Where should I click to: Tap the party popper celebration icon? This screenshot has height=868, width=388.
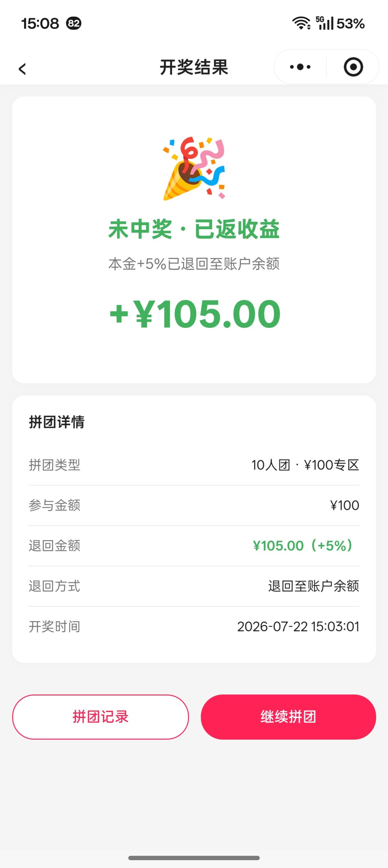click(x=194, y=169)
